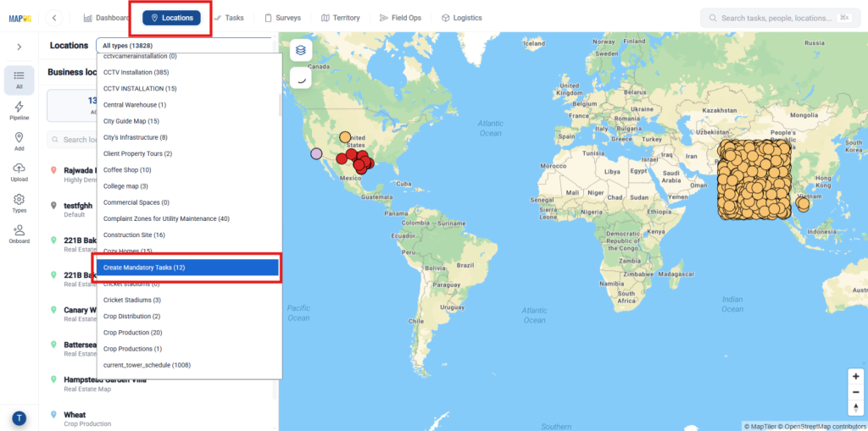This screenshot has width=868, height=431.
Task: Click the search locations field
Action: point(72,140)
